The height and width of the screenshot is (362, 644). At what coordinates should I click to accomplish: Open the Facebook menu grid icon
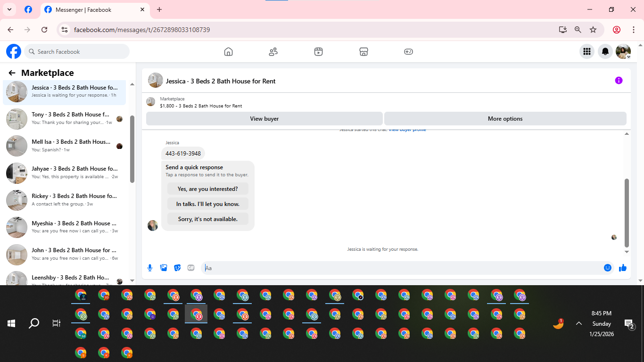point(587,51)
